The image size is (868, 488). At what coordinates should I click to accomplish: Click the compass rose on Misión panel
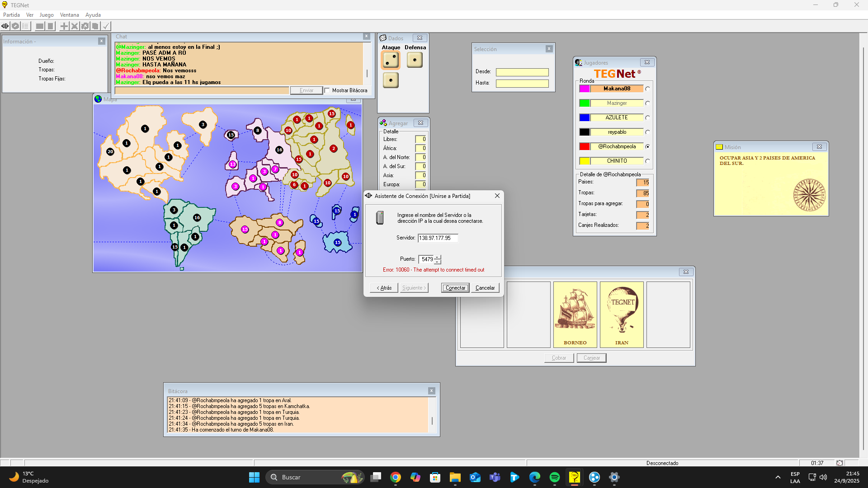(809, 195)
